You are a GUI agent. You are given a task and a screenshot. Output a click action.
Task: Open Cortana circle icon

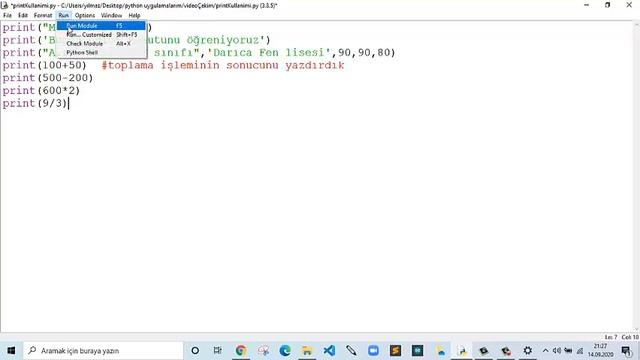tap(195, 351)
